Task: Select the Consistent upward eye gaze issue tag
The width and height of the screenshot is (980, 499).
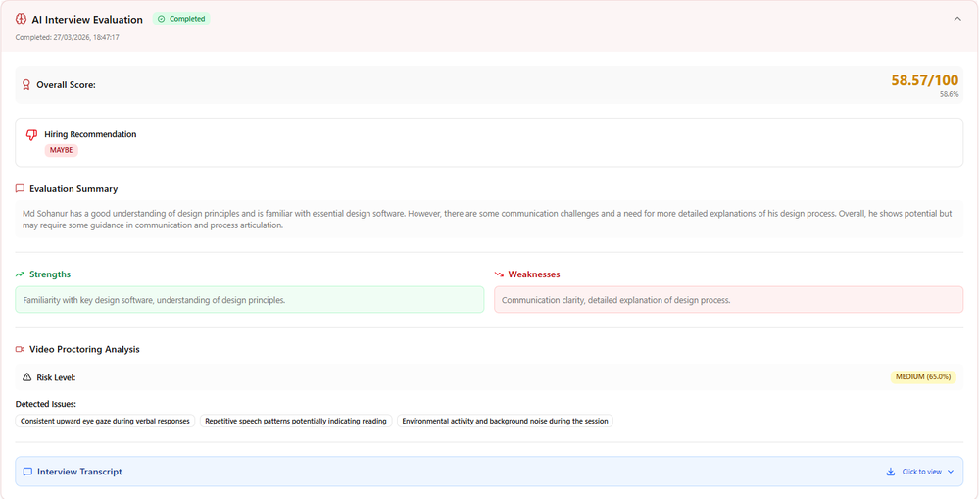Action: click(x=105, y=421)
